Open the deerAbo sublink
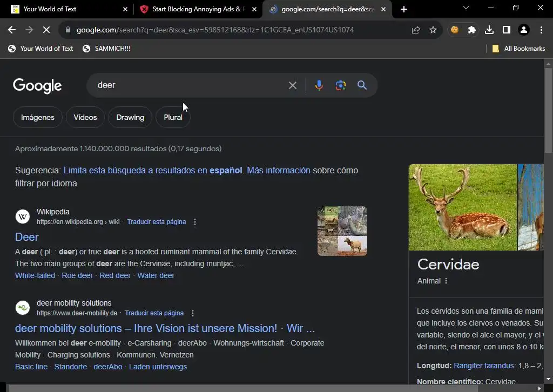Screen dimensions: 553x392 tap(108, 367)
